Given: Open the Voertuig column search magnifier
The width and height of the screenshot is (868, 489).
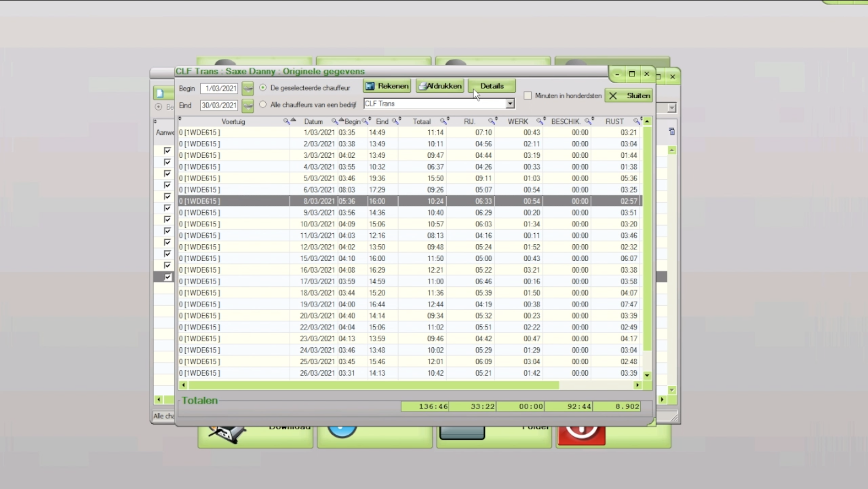Looking at the screenshot, I should (x=286, y=121).
